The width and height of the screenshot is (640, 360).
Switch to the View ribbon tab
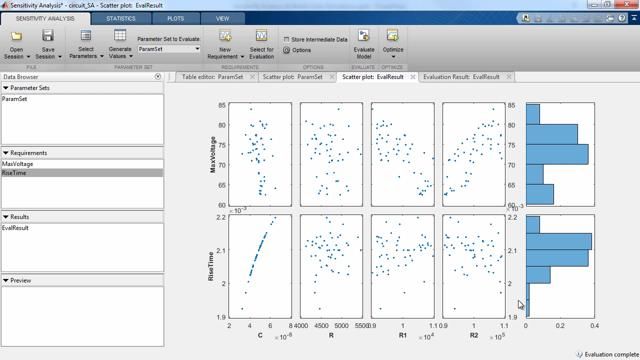(222, 19)
